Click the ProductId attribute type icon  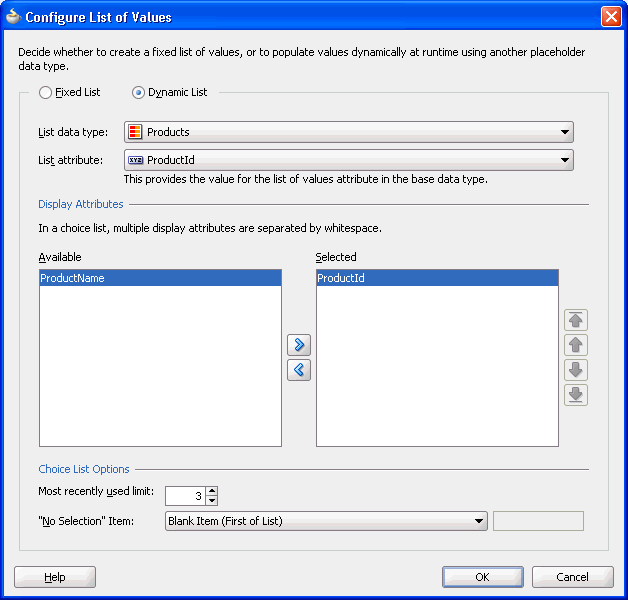(x=135, y=160)
